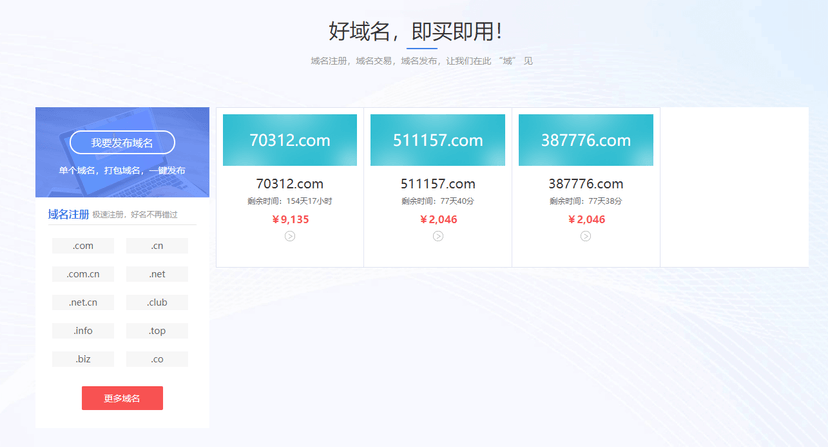This screenshot has height=447, width=828.
Task: Pick the .club extension
Action: point(157,302)
